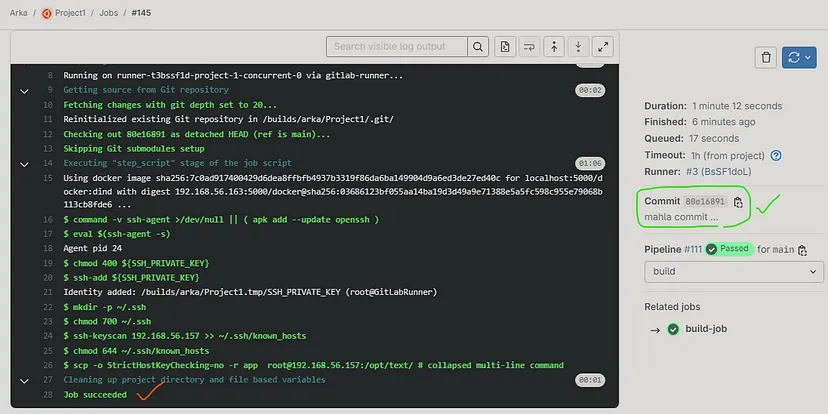Collapse the 'Getting source from Git repository' section
The width and height of the screenshot is (828, 414).
point(24,91)
